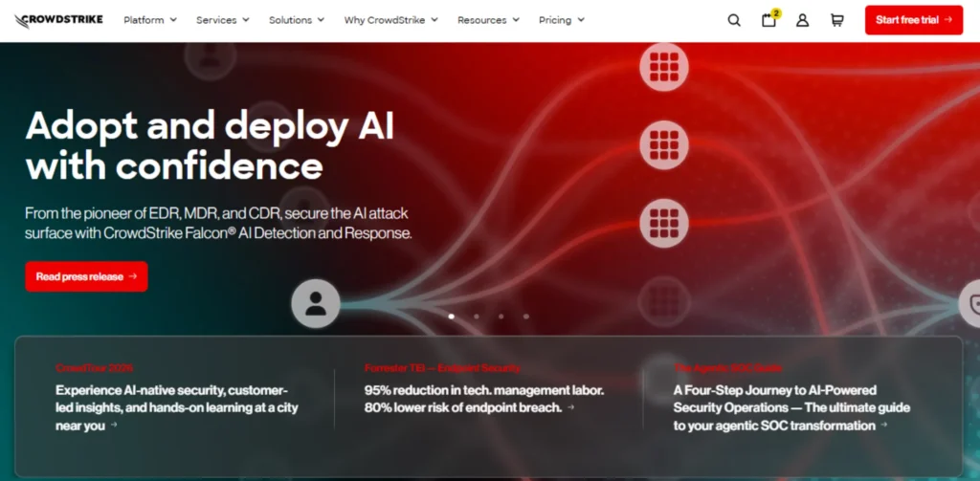
Task: Open the CrowdTour 2026 heading link
Action: click(x=95, y=368)
